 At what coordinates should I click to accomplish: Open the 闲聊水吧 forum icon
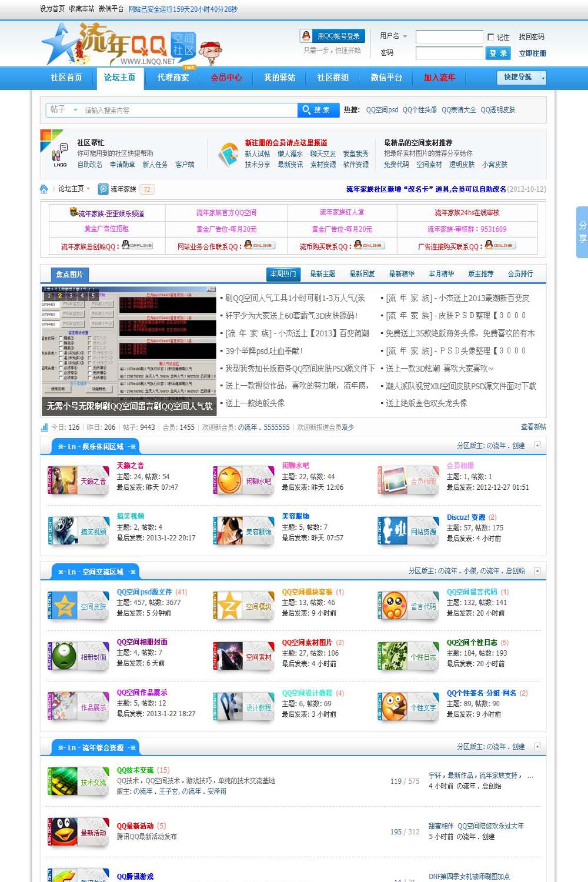[x=243, y=480]
